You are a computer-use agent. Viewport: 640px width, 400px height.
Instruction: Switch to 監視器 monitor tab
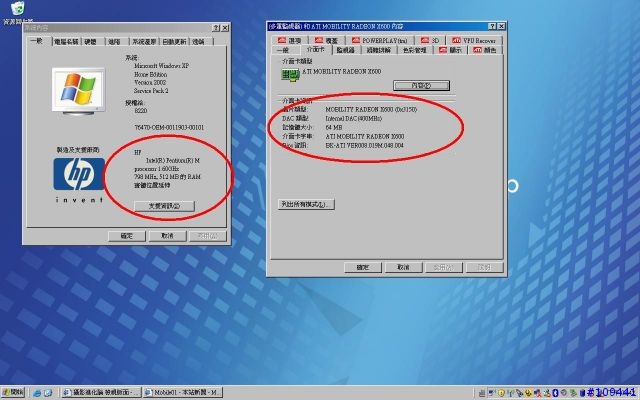point(346,50)
